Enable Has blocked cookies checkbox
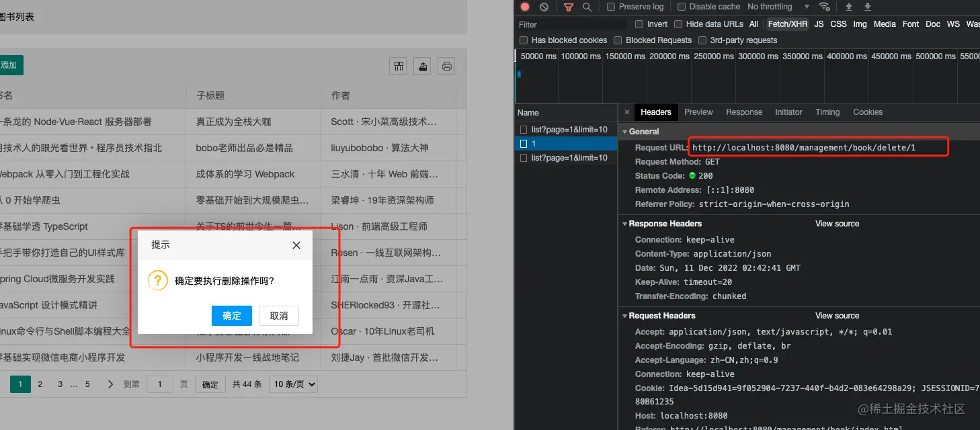 click(x=524, y=40)
